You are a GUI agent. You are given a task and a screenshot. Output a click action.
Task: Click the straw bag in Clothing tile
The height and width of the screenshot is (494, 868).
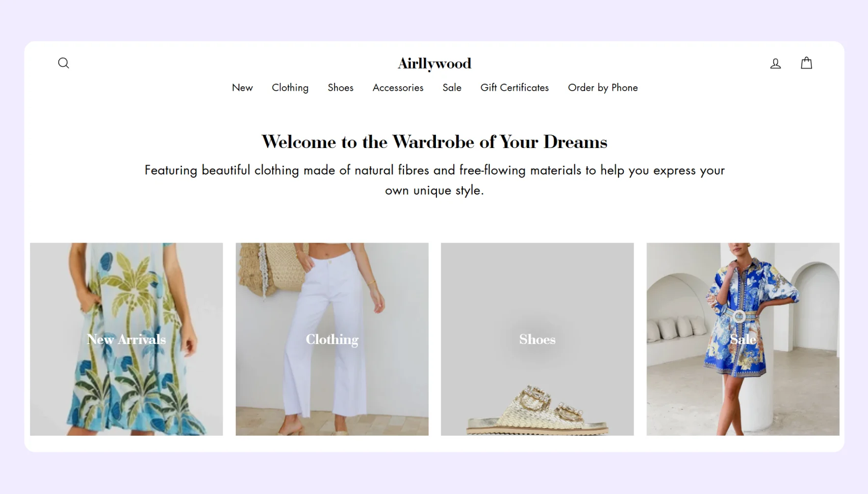click(x=272, y=269)
